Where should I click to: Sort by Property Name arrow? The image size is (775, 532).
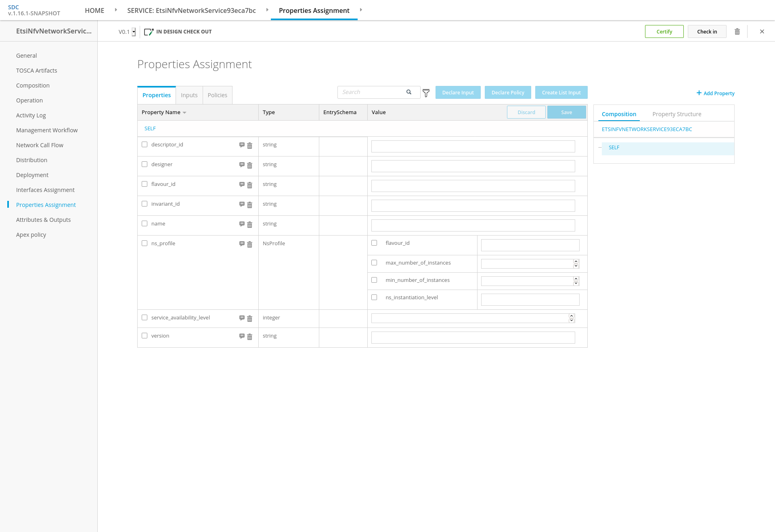184,113
